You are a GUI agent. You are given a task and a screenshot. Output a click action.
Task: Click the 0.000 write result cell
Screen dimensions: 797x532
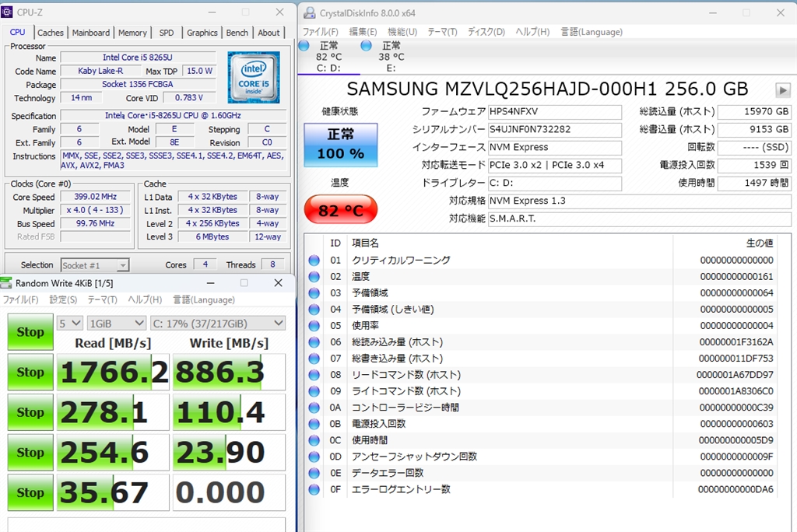coord(230,492)
